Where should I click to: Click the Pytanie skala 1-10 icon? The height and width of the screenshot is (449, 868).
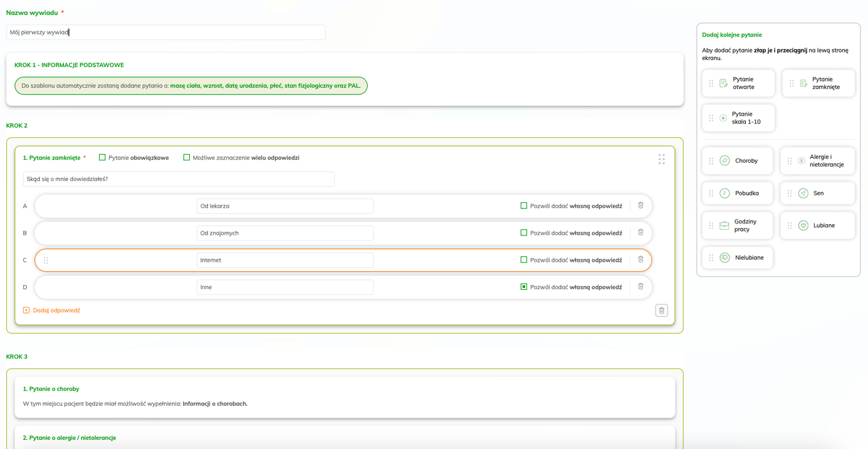pyautogui.click(x=723, y=118)
